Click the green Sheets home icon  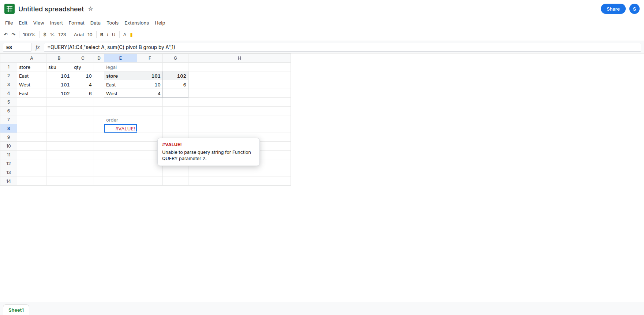point(10,9)
